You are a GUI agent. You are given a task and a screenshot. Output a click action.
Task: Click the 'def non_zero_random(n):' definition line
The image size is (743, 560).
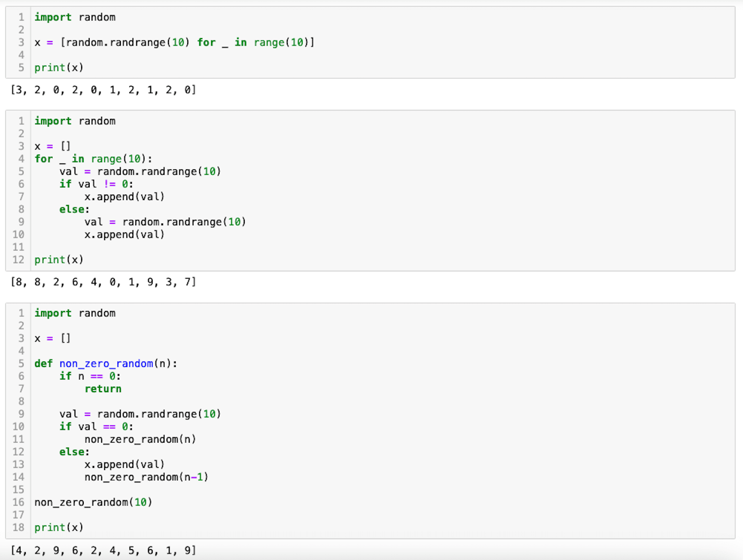click(106, 364)
